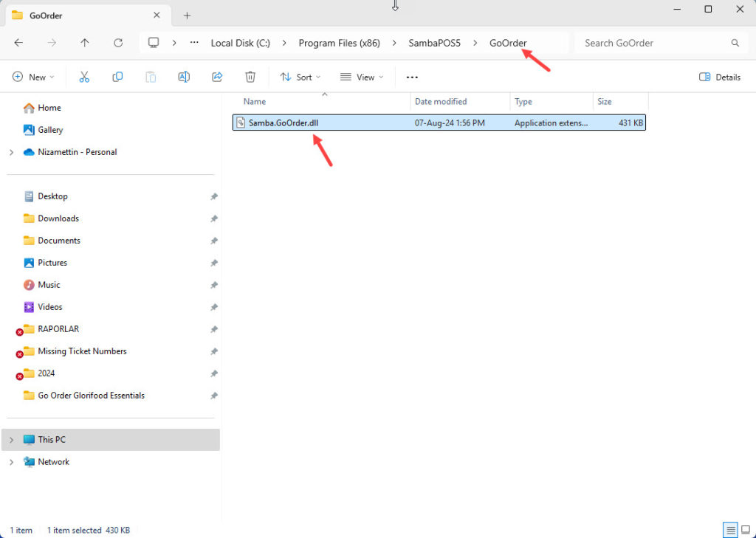
Task: Open the See more toolbar menu
Action: [x=412, y=77]
